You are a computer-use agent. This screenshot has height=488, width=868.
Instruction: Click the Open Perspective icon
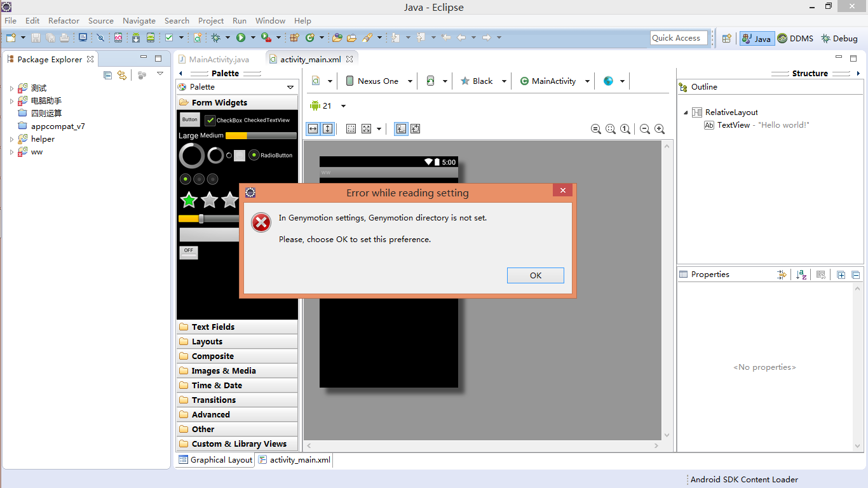pyautogui.click(x=726, y=38)
